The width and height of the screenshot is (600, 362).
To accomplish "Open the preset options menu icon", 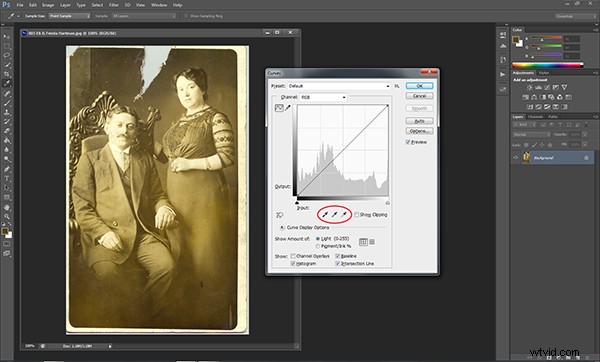I will coord(397,86).
